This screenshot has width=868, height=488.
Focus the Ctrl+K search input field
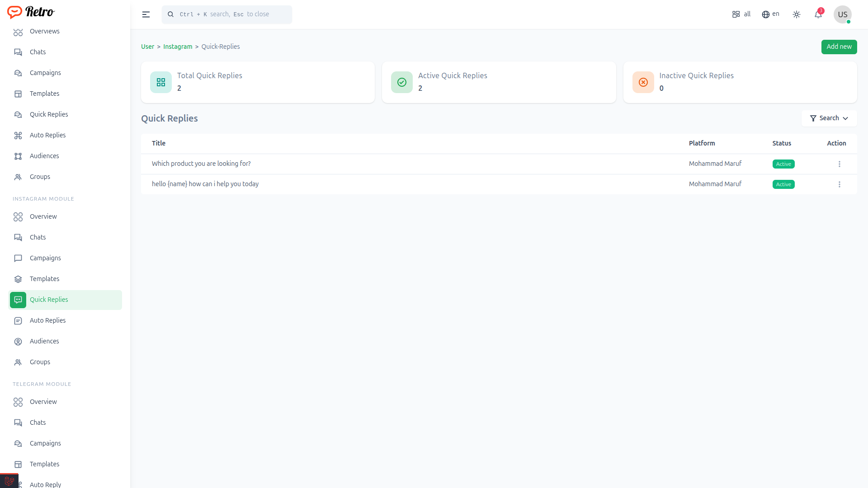tap(231, 14)
